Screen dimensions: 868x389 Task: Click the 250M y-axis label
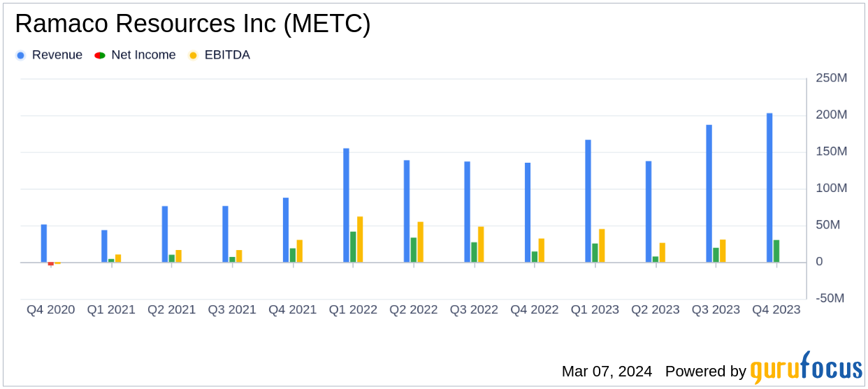tap(832, 78)
